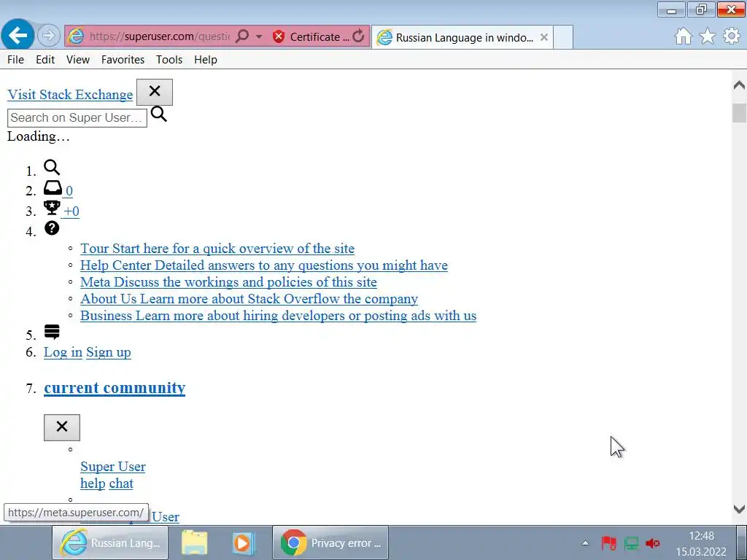The image size is (747, 560).
Task: Open the address bar autocomplete dropdown arrow
Action: (259, 36)
